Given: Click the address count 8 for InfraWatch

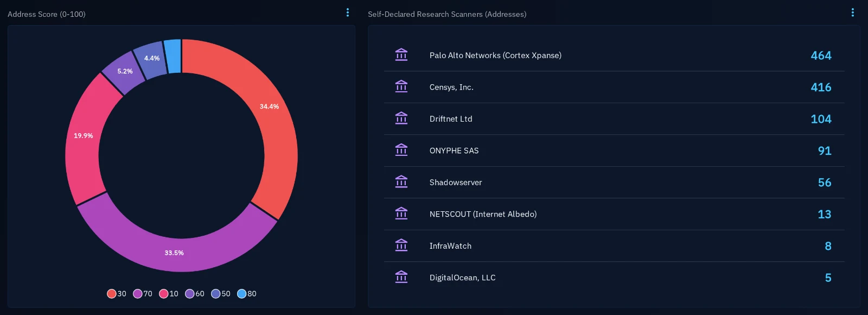Looking at the screenshot, I should click(x=828, y=246).
